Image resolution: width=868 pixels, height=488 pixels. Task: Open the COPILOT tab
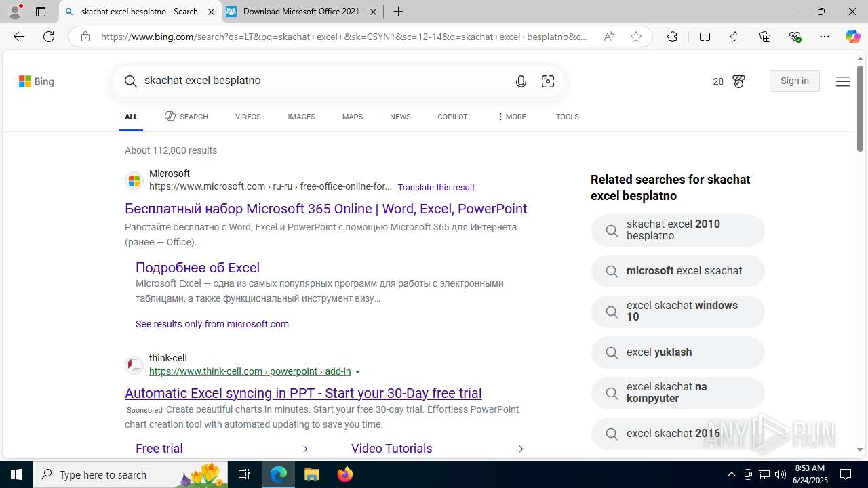point(452,117)
